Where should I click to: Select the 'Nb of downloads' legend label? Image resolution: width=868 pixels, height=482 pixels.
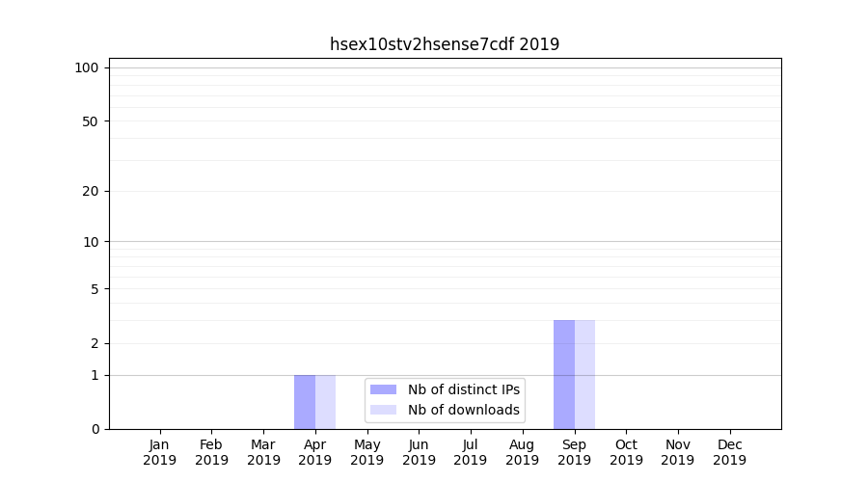(463, 410)
